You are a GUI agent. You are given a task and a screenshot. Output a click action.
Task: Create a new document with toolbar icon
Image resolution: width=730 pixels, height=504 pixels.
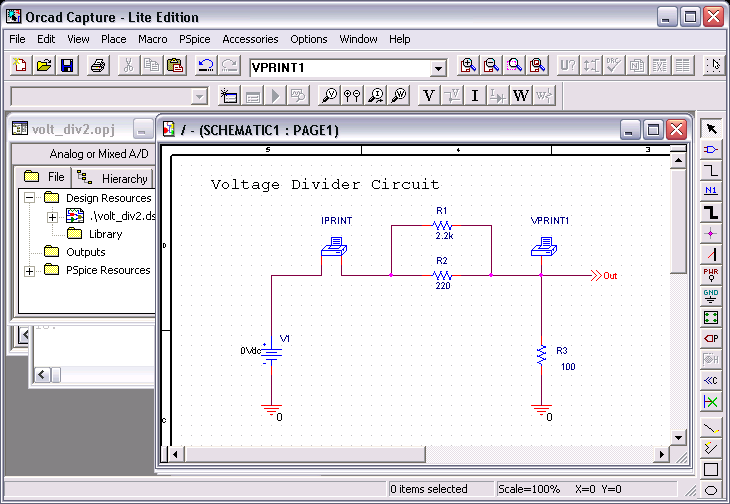point(20,66)
